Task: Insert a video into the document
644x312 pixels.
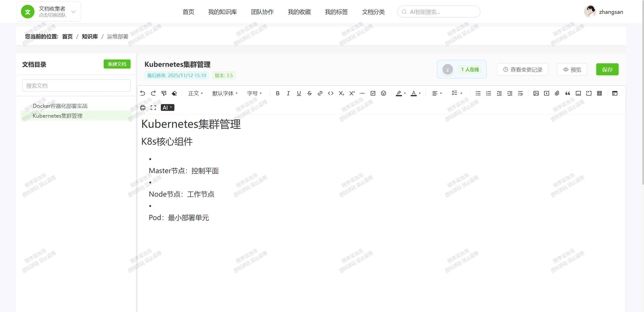Action: pos(547,93)
